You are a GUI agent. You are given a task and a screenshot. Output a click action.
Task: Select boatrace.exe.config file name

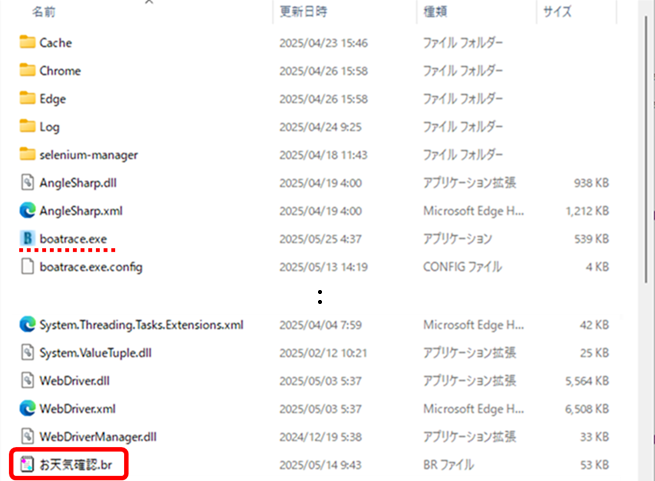pos(91,267)
